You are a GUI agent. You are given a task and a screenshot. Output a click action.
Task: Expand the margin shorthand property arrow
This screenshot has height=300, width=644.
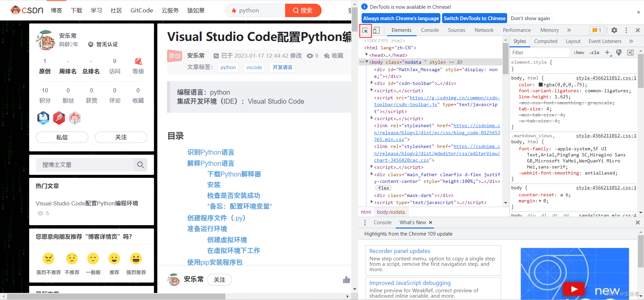click(x=540, y=201)
